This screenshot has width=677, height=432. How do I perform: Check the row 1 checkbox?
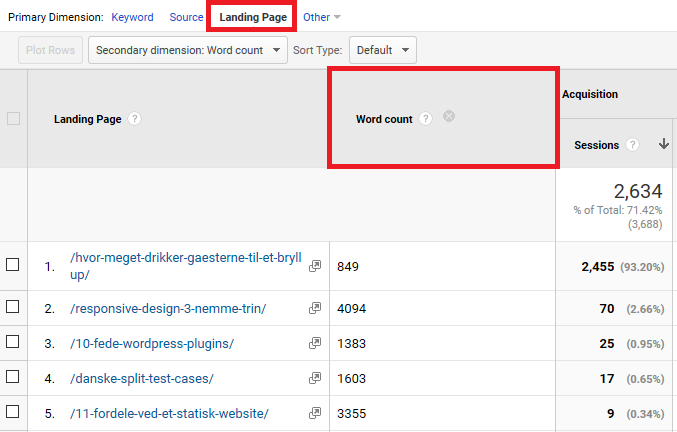(13, 265)
